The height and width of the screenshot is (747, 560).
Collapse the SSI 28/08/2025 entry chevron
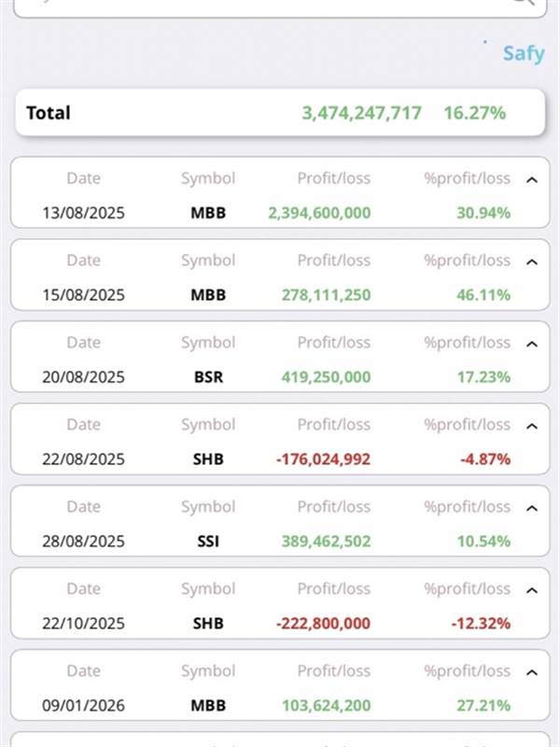pyautogui.click(x=532, y=508)
